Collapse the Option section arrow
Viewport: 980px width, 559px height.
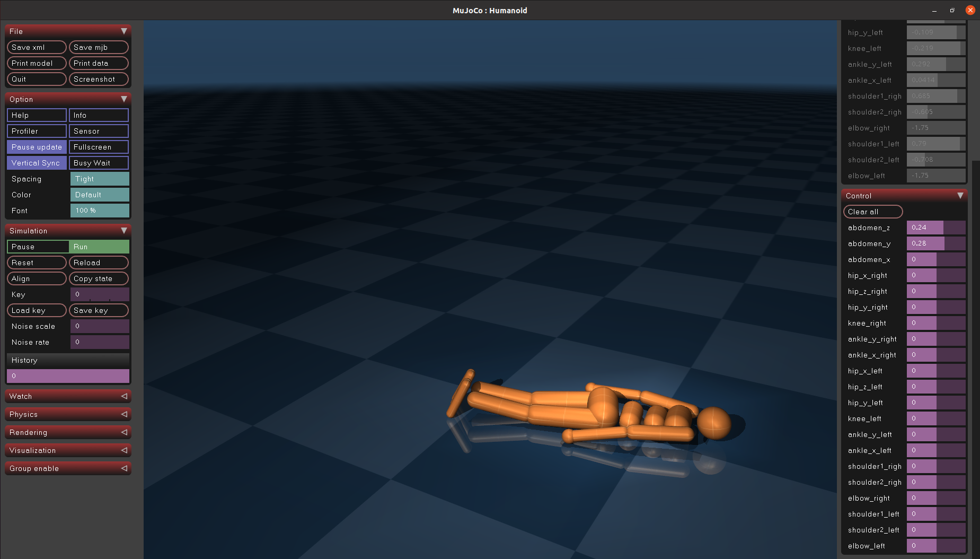123,99
